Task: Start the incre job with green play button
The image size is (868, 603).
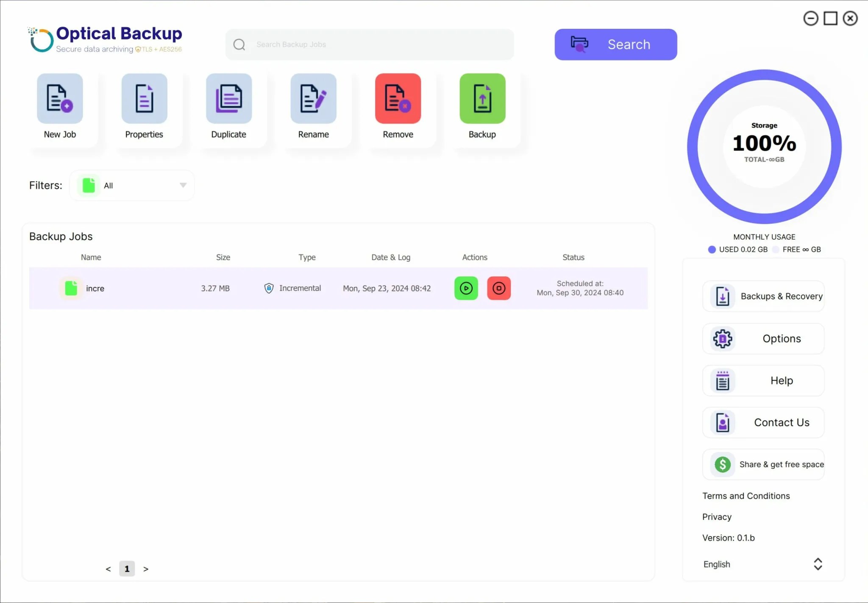Action: (466, 288)
